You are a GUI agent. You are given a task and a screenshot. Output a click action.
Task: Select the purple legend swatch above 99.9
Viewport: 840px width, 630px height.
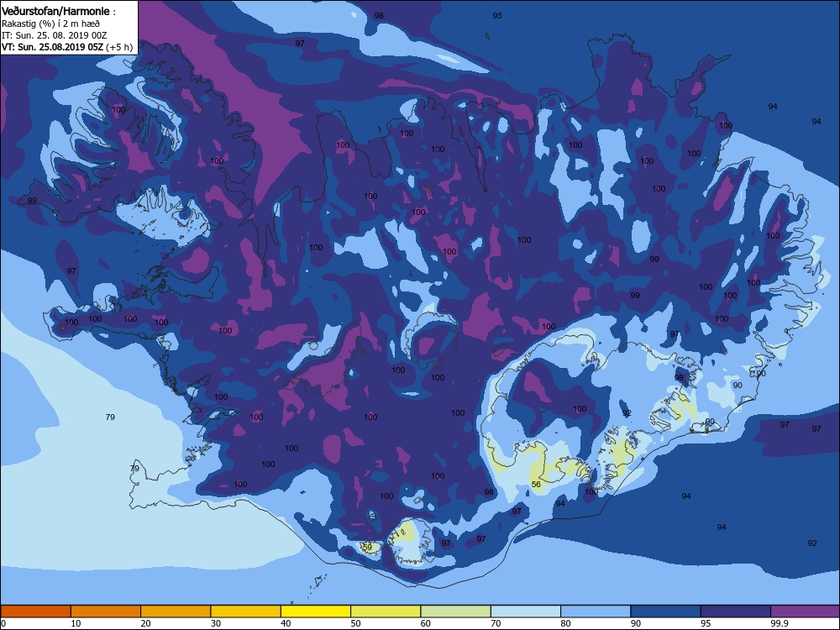pos(806,612)
